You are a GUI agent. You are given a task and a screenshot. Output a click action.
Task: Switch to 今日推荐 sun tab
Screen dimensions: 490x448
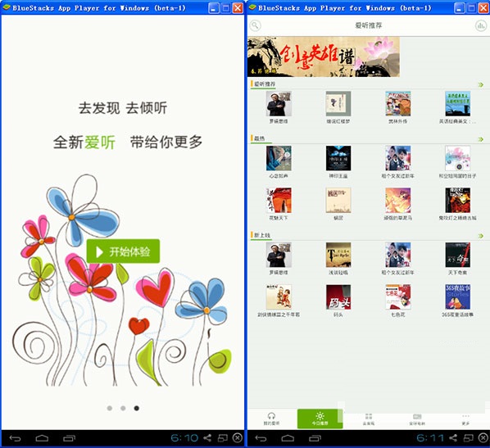click(x=320, y=419)
